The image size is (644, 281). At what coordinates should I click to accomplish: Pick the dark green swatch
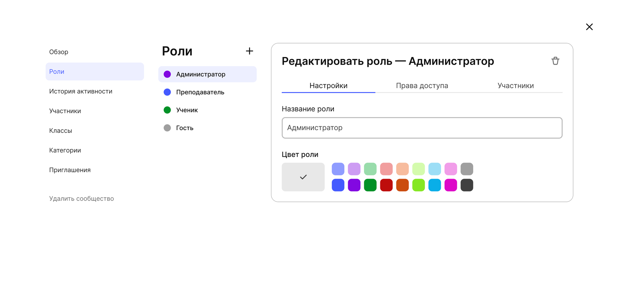click(x=370, y=185)
